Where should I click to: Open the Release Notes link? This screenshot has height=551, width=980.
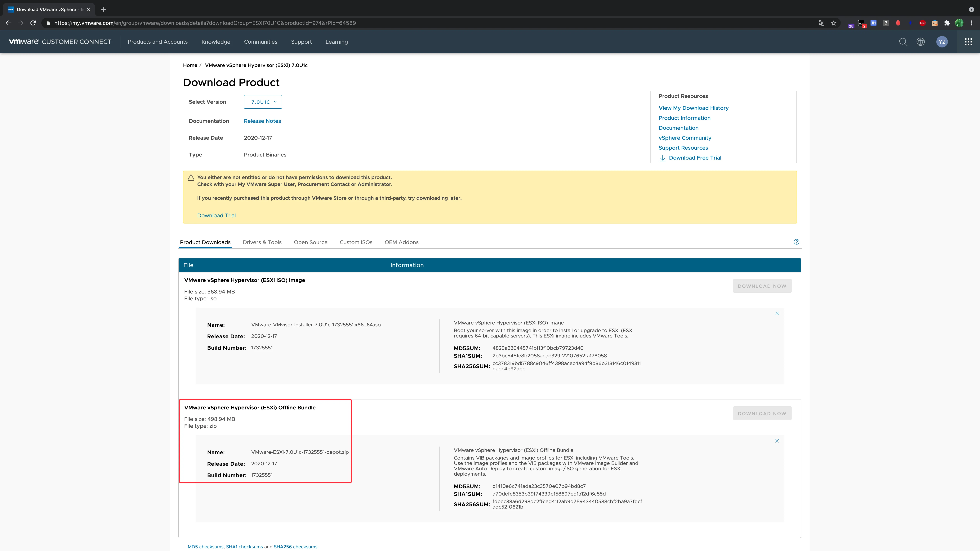point(262,121)
